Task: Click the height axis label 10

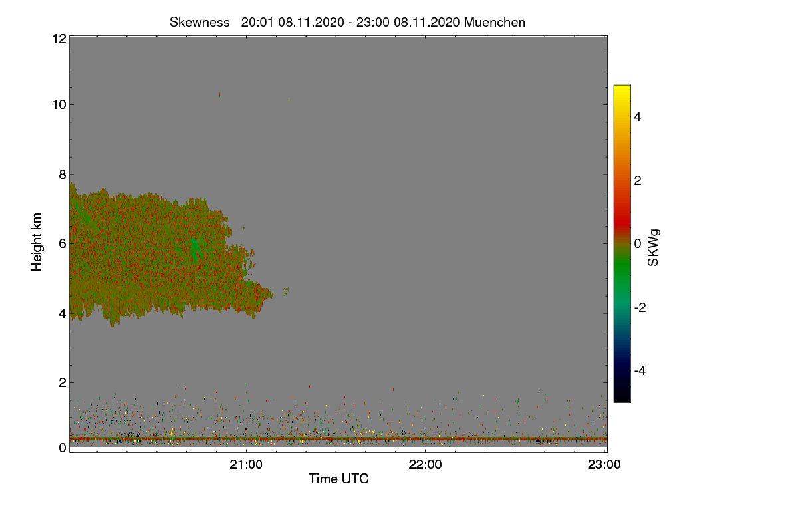Action: tap(59, 104)
